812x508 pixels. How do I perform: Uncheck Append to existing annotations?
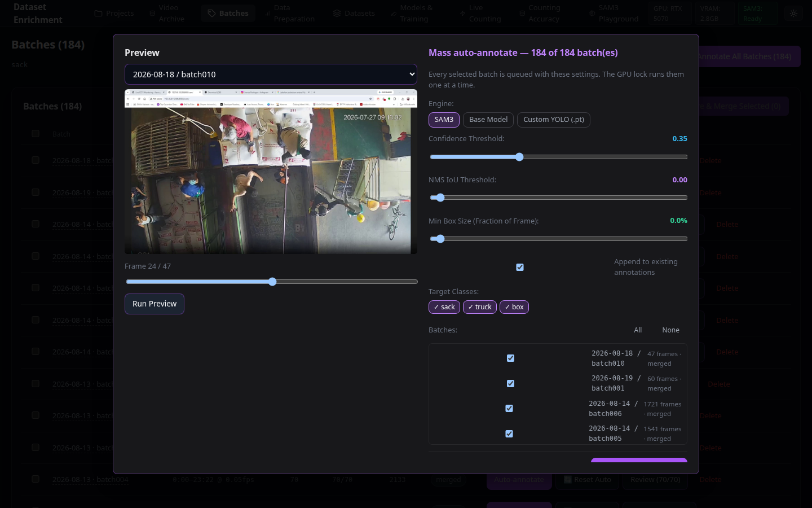click(520, 267)
